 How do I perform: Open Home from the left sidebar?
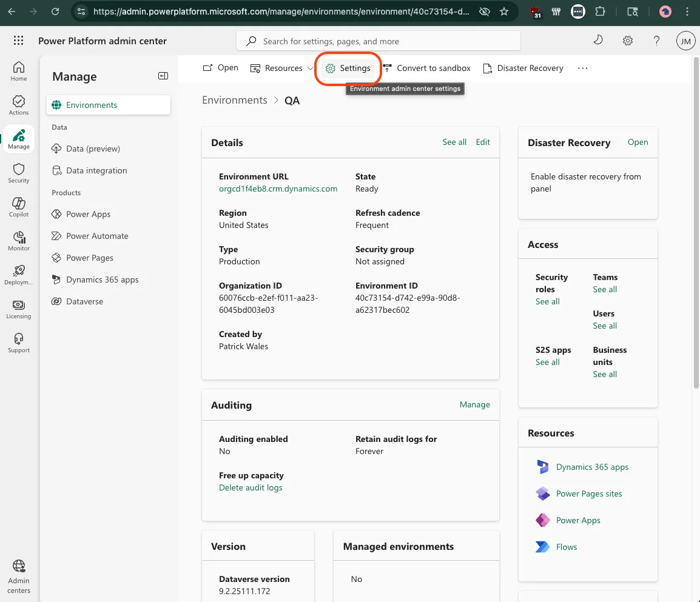pyautogui.click(x=18, y=69)
